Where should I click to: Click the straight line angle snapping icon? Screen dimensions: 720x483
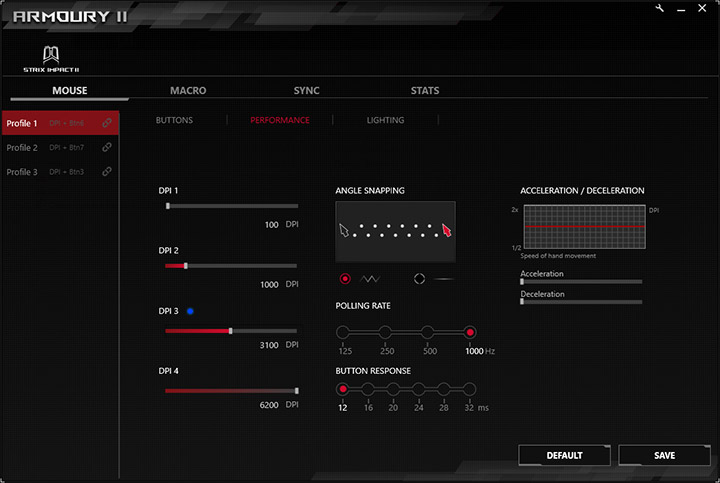pos(444,279)
